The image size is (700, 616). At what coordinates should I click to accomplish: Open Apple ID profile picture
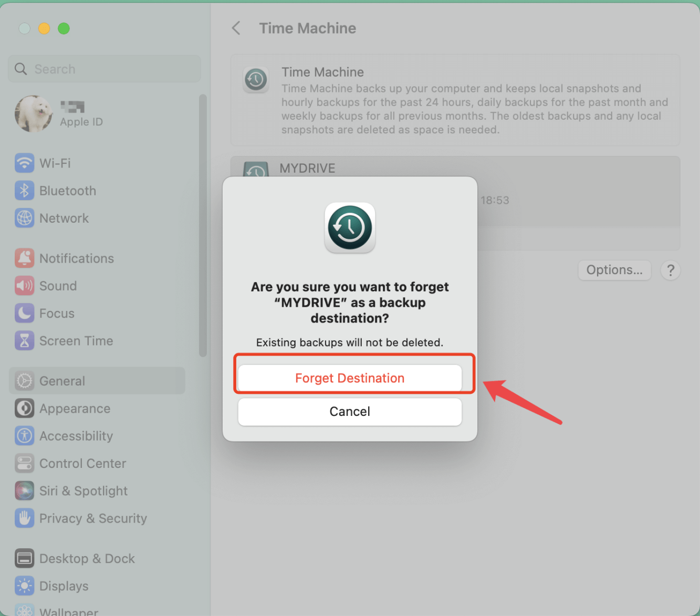[34, 113]
